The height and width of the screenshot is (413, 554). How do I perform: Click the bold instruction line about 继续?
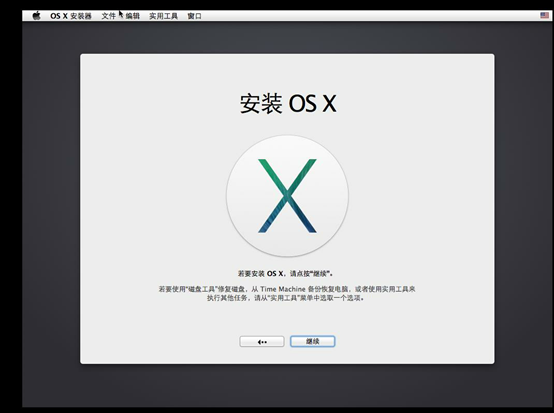click(285, 273)
